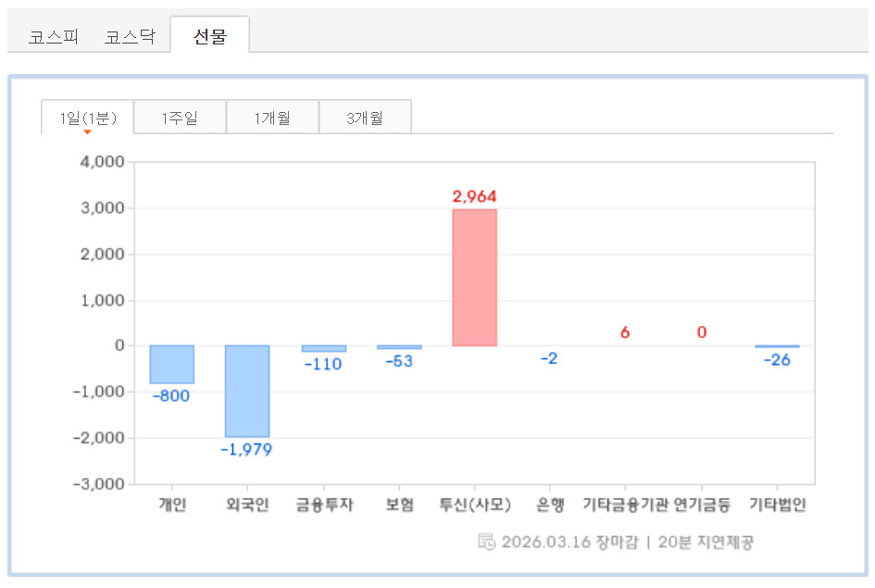Click the red 투신(사모) bar valued 2,964
Viewport: 875px width, 588px height.
(474, 277)
